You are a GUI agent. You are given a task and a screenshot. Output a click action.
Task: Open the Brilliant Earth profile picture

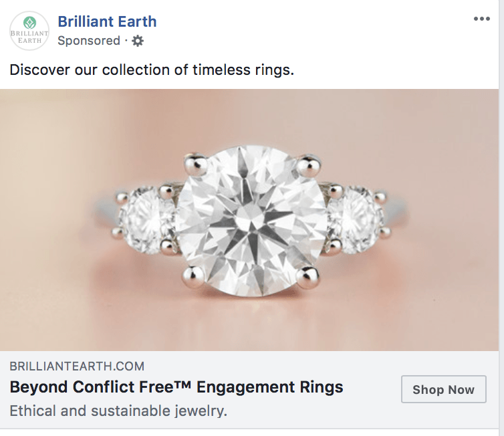[x=29, y=31]
